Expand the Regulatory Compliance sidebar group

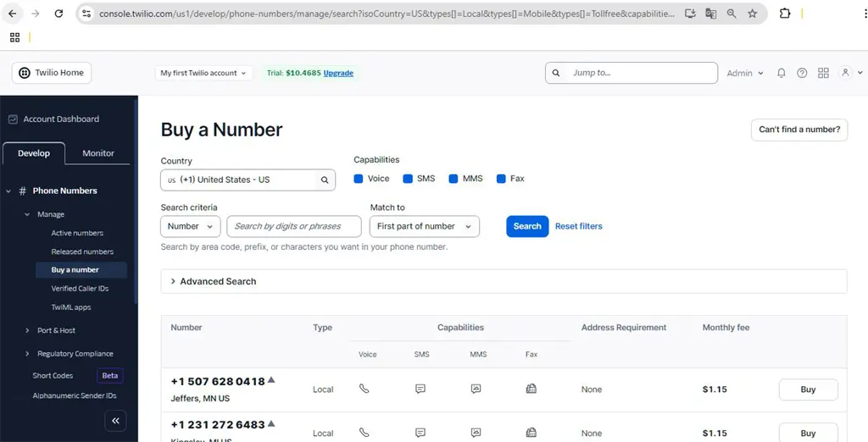coord(27,354)
